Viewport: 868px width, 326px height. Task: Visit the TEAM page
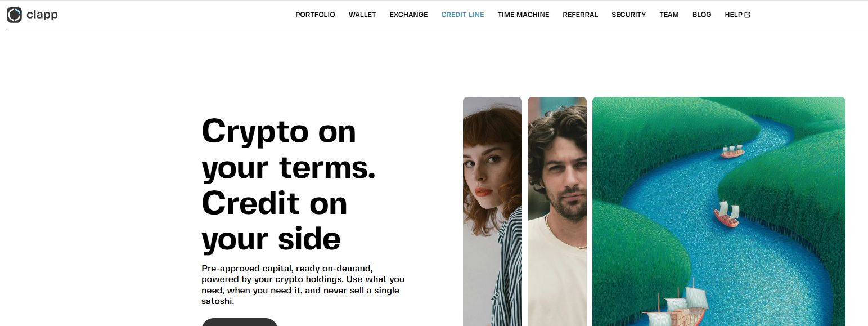(669, 15)
